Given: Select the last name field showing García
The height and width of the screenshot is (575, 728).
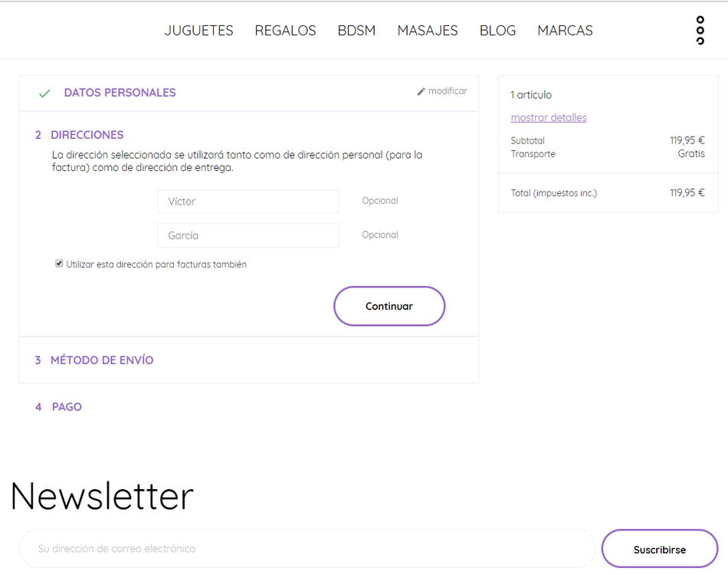Looking at the screenshot, I should click(248, 235).
